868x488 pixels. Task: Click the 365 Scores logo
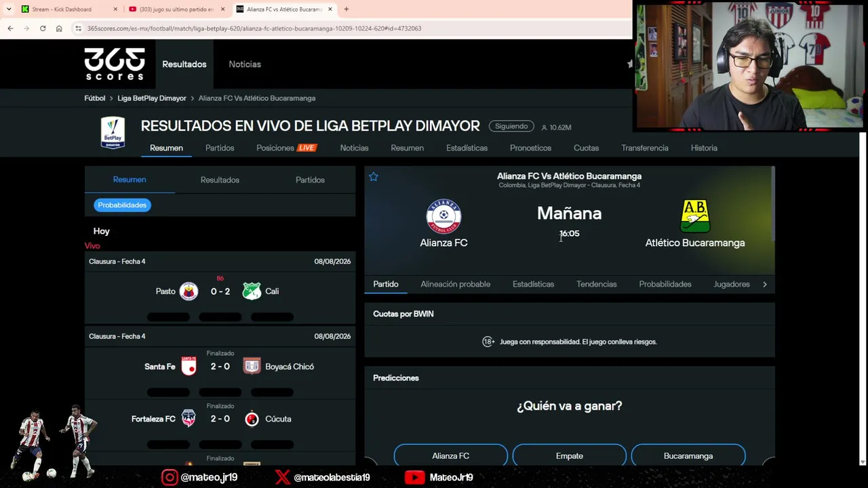click(115, 64)
